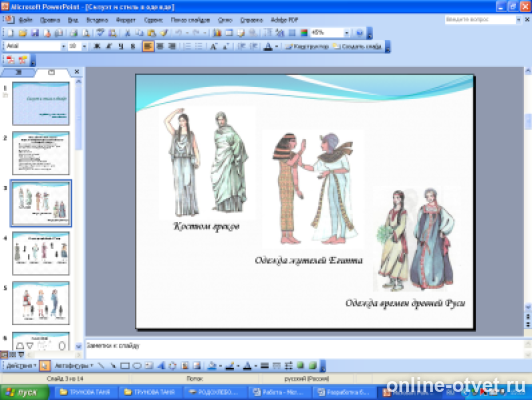This screenshot has height=400, width=532.
Task: Click the green Shadow Style swatch icon
Action: coord(300,366)
